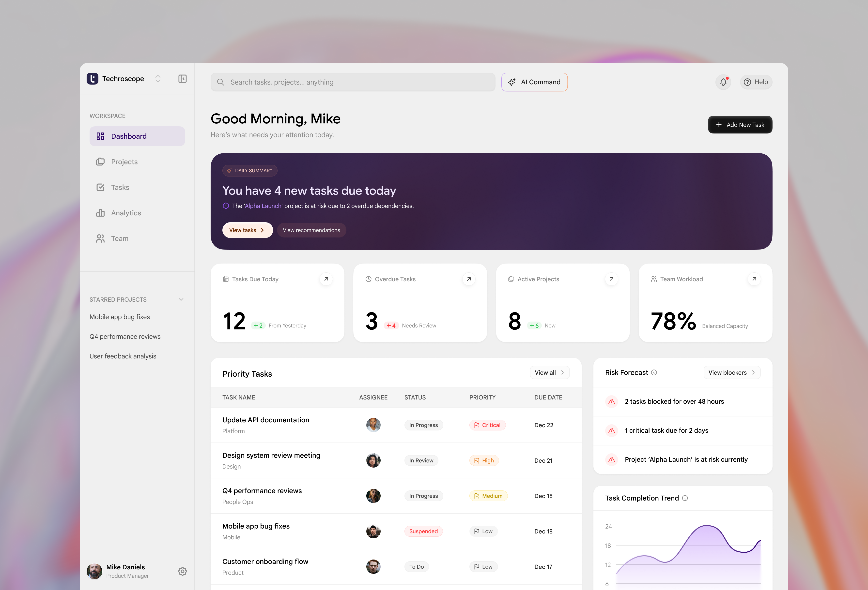This screenshot has height=590, width=868.
Task: Open settings gear beside Mike Daniels
Action: 182,571
